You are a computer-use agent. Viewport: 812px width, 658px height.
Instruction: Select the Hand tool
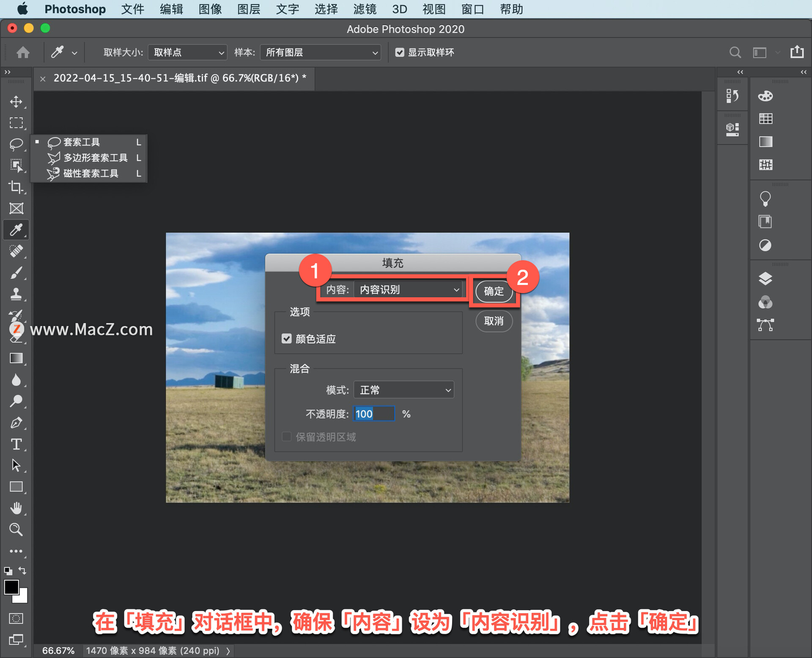16,508
